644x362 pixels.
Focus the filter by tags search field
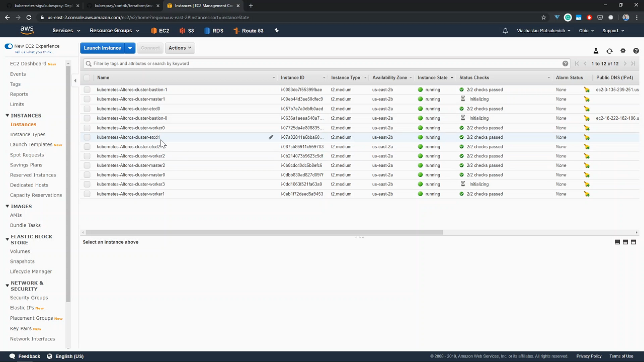(322, 63)
